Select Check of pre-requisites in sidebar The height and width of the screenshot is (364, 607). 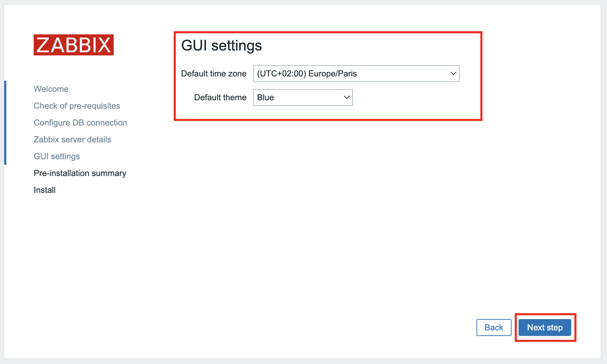click(77, 106)
